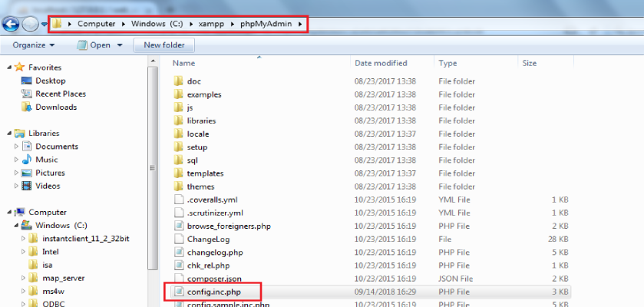Image resolution: width=644 pixels, height=307 pixels.
Task: Click the locale folder icon
Action: point(178,134)
